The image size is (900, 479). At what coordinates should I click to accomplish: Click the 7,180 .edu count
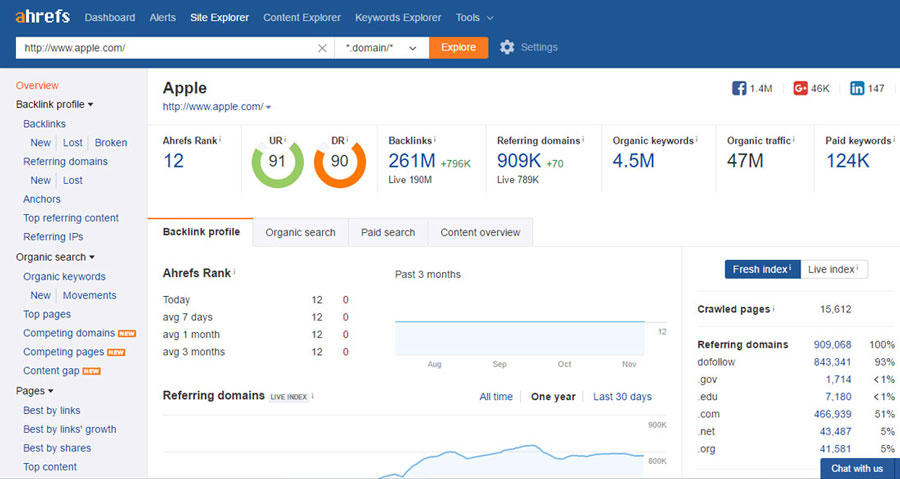click(x=838, y=396)
